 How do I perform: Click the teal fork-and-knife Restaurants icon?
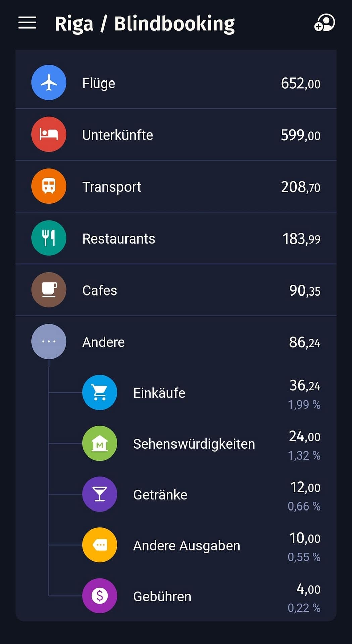(49, 238)
